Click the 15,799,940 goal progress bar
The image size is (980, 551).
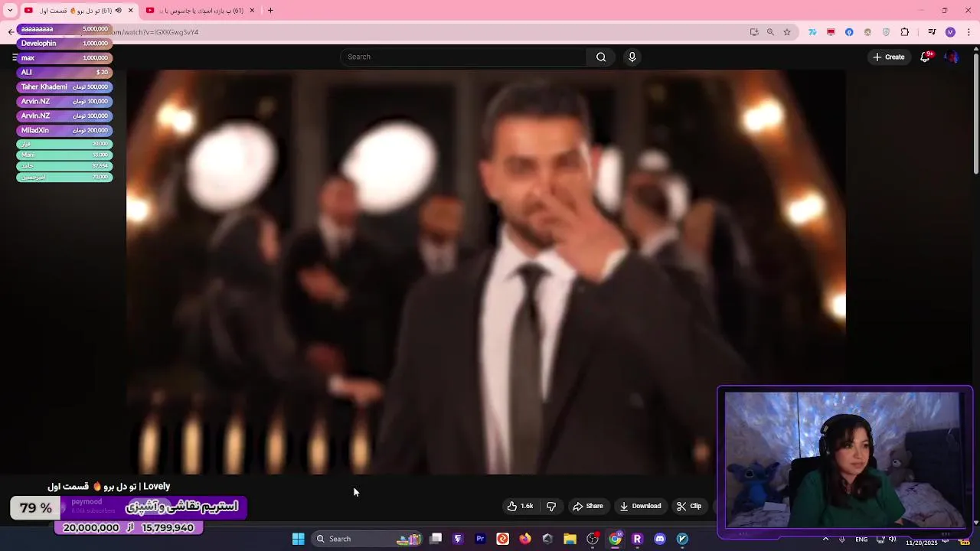(129, 527)
